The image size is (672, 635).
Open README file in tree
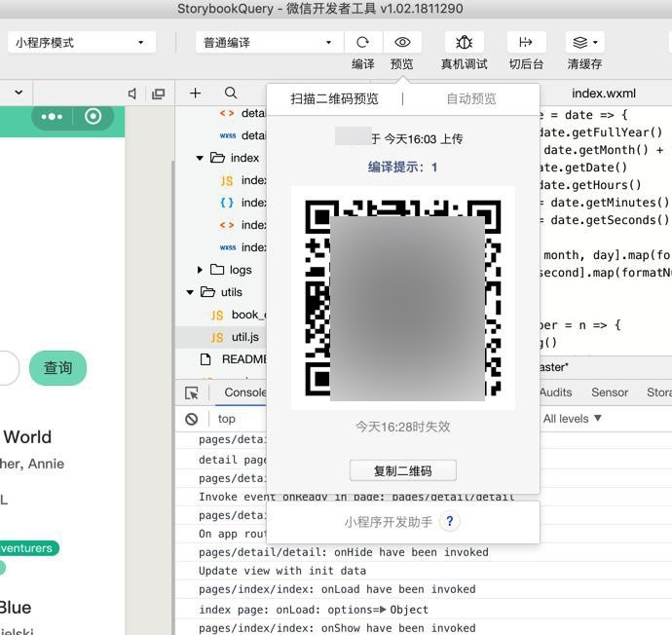(234, 359)
